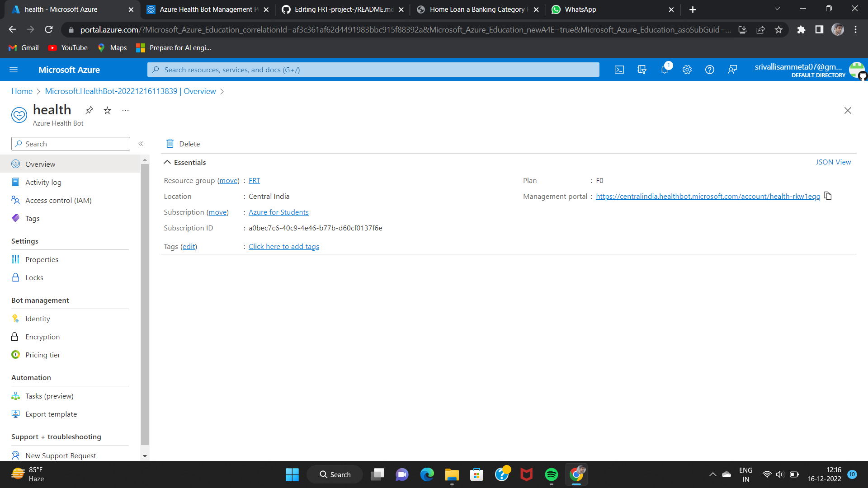Star health as a favorite
Image resolution: width=868 pixels, height=488 pixels.
[x=107, y=110]
